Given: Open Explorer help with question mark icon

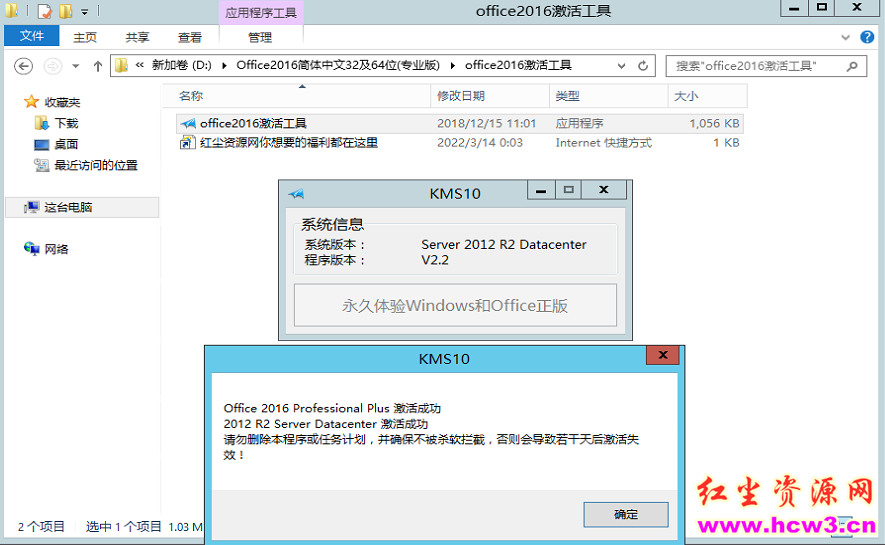Looking at the screenshot, I should tap(867, 37).
